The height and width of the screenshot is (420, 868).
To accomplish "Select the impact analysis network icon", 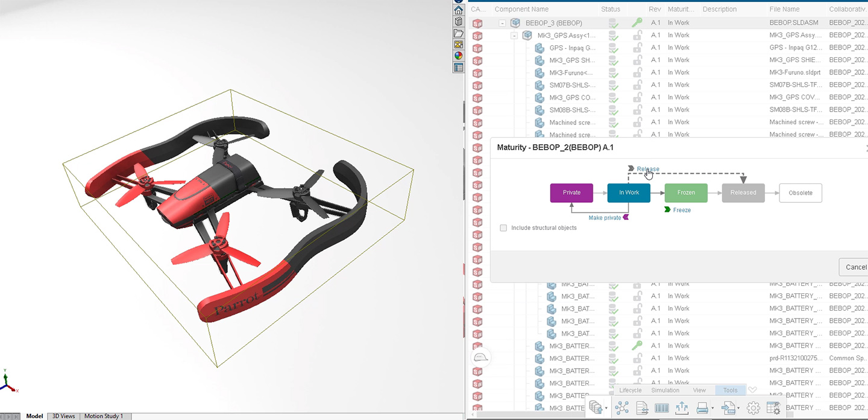I will click(x=621, y=407).
